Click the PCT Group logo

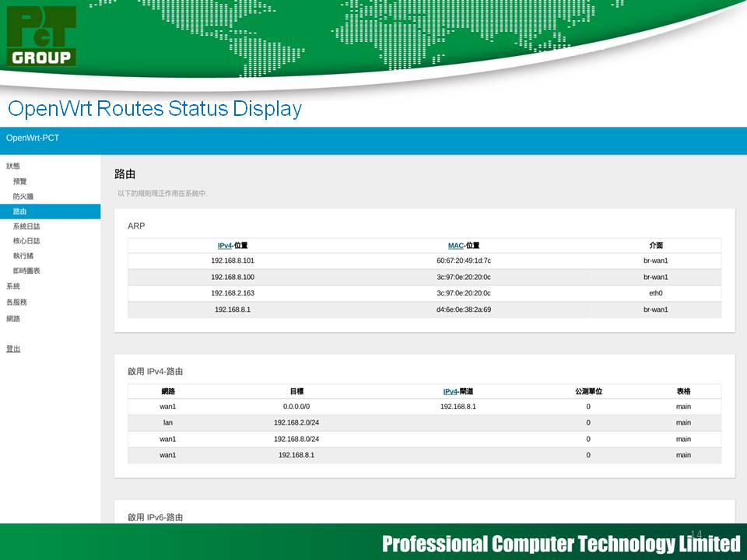[x=42, y=36]
